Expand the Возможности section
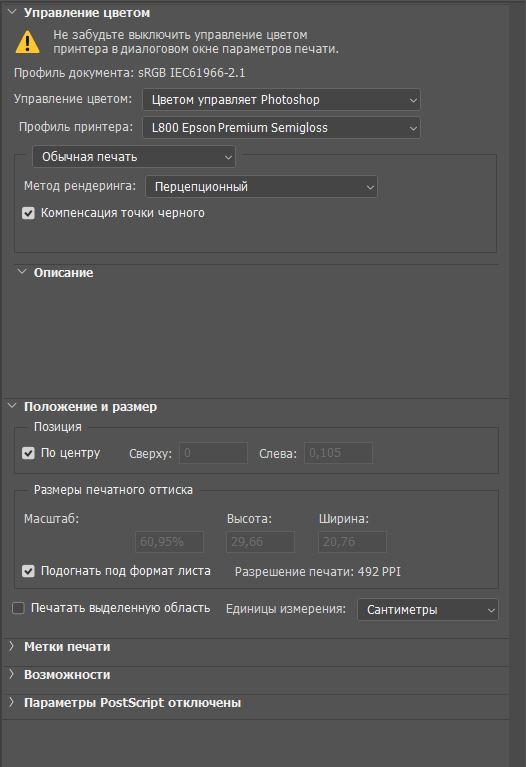Viewport: 526px width, 767px height. pyautogui.click(x=12, y=674)
